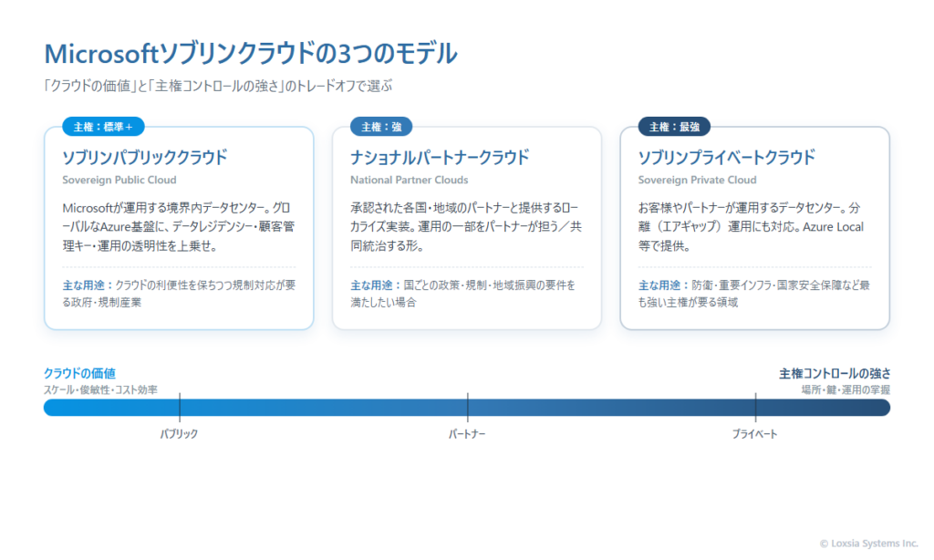Viewport: 934px width, 560px height.
Task: Click the プライベート label below the bar
Action: (x=754, y=434)
